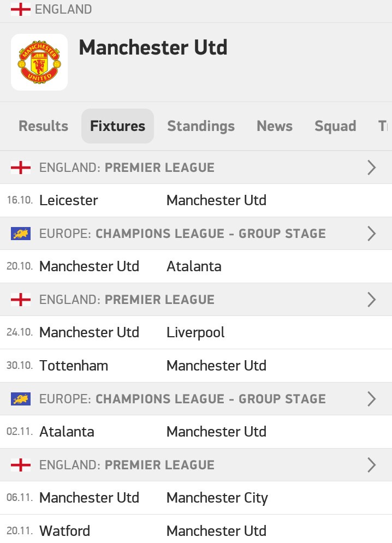The height and width of the screenshot is (543, 392).
Task: Open the Squad tab
Action: point(335,126)
